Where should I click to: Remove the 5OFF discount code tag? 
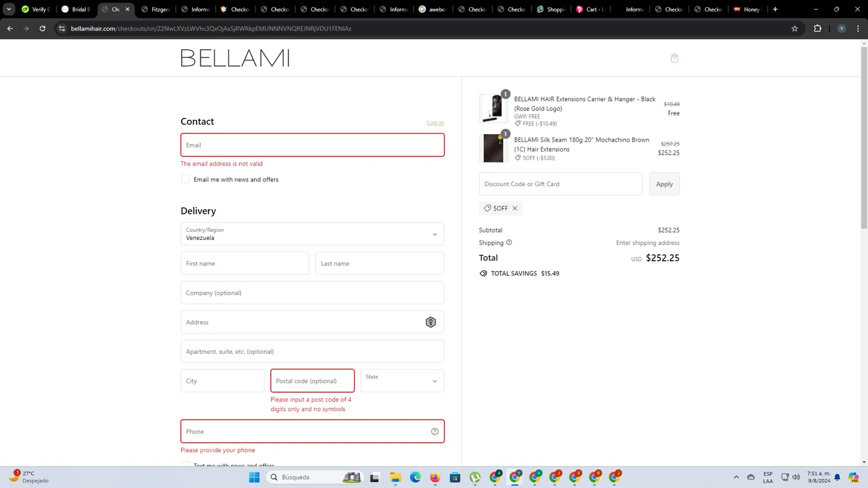(x=514, y=208)
